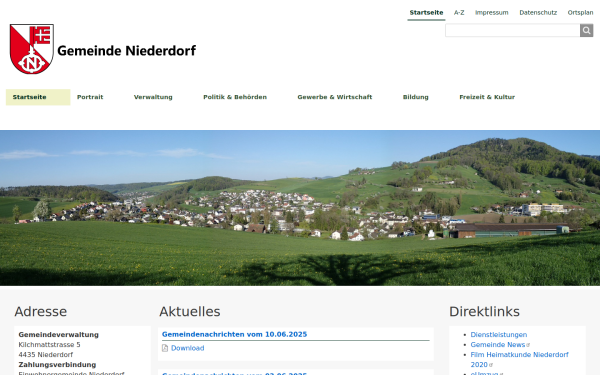Select Startseite in main navigation
The height and width of the screenshot is (375, 600).
pyautogui.click(x=38, y=97)
